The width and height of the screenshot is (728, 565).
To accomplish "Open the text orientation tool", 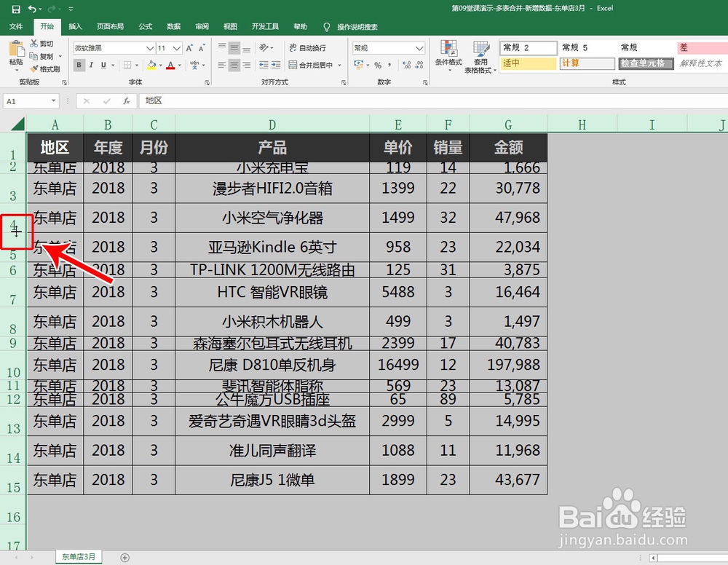I will click(264, 48).
